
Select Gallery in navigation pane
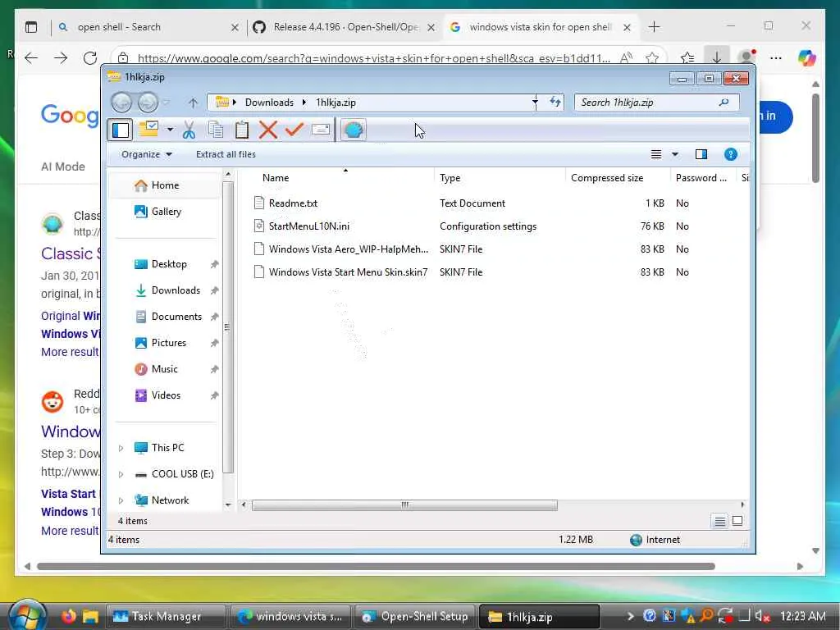coord(165,212)
